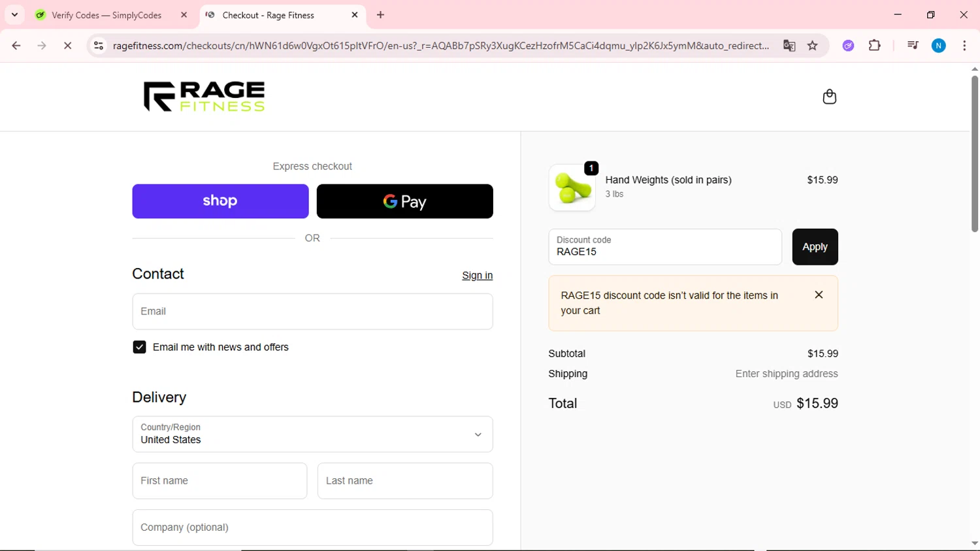Click the Enter shipping address text

[787, 374]
